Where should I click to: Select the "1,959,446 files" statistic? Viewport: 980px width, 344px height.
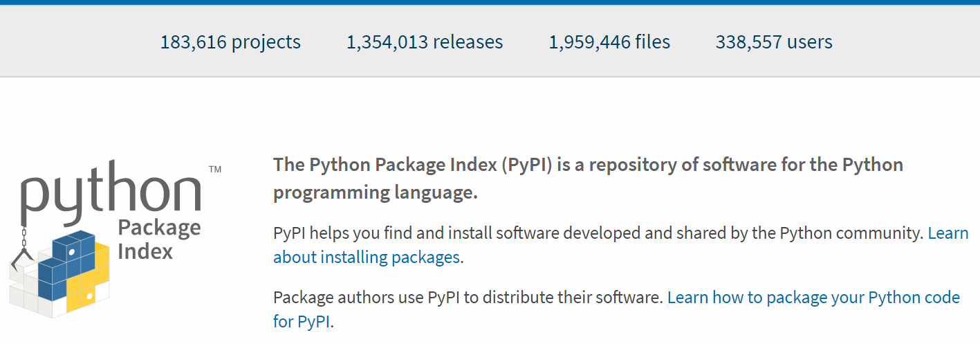coord(609,42)
